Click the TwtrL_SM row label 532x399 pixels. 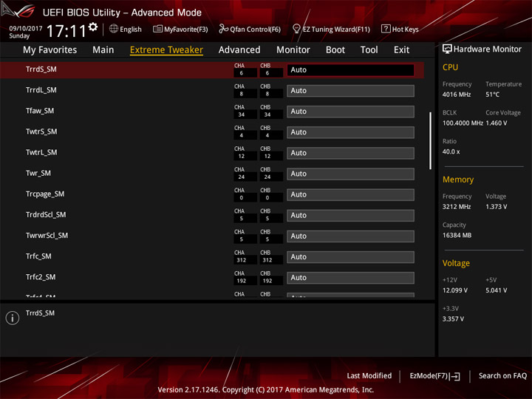(41, 152)
